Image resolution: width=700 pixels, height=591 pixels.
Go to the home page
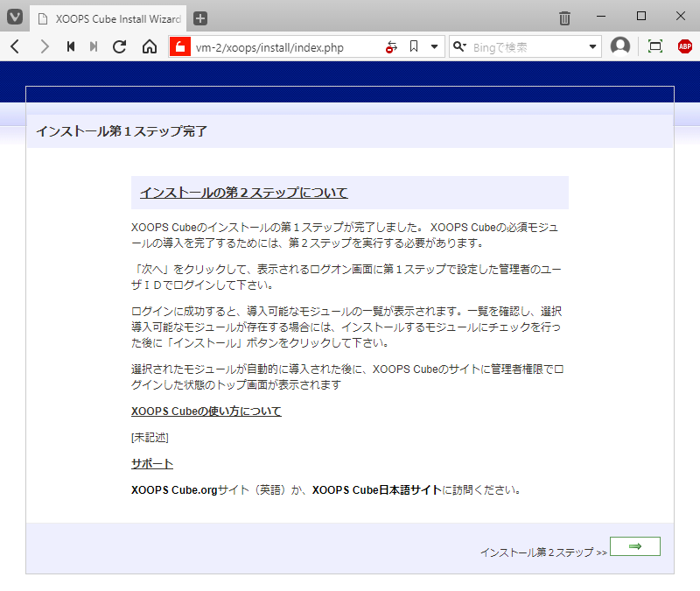pyautogui.click(x=150, y=46)
